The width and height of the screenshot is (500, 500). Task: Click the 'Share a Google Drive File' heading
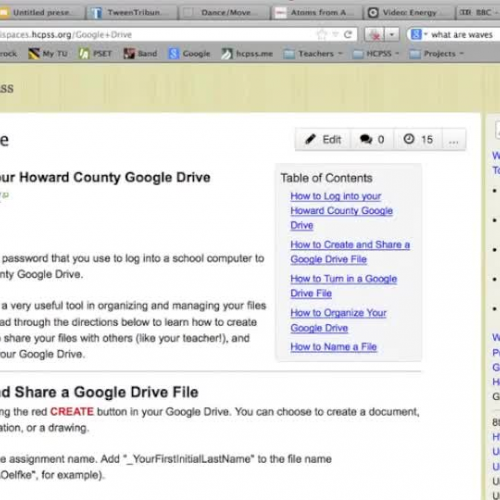coord(106,392)
